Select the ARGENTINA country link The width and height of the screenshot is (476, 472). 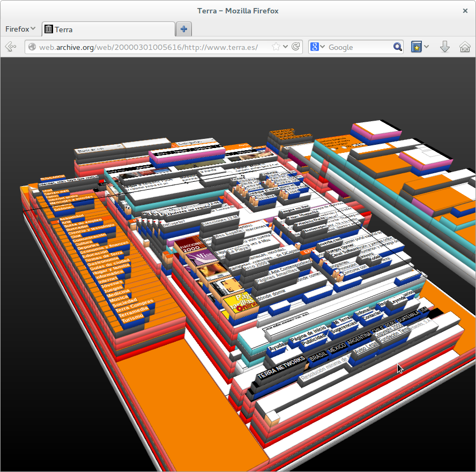(359, 338)
